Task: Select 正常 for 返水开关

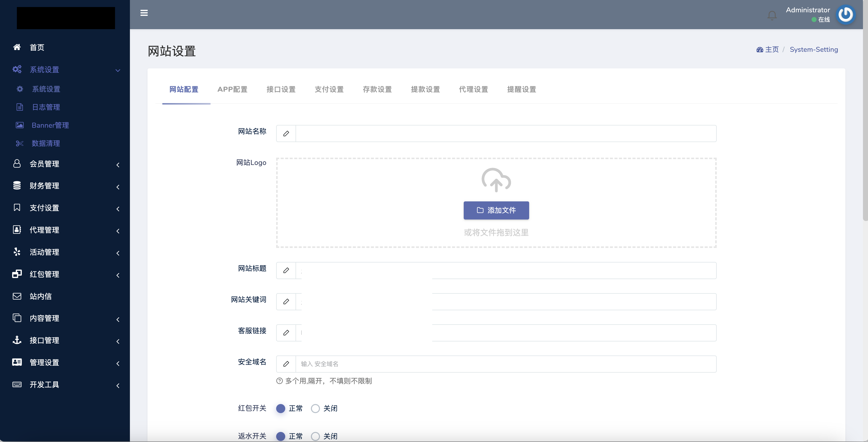Action: click(281, 436)
